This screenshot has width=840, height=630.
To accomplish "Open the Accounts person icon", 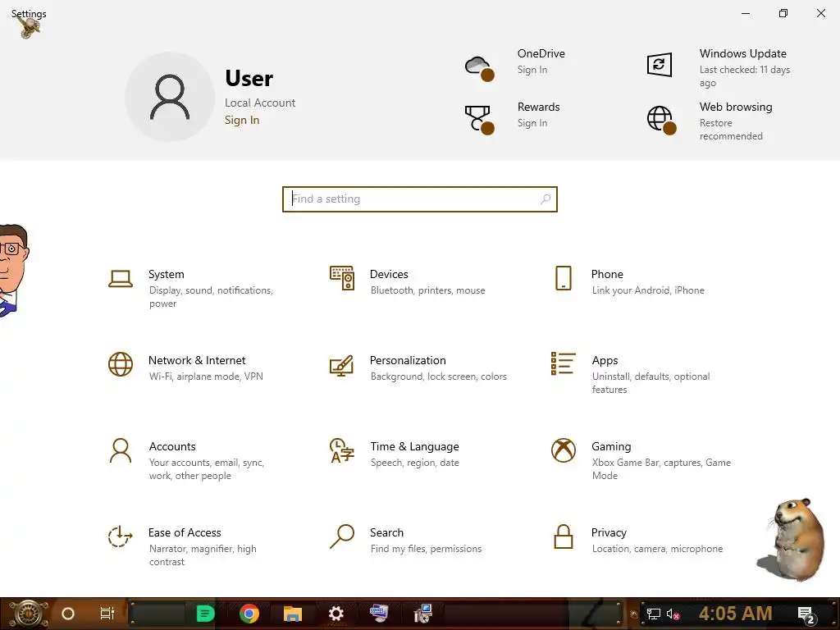I will pos(121,450).
